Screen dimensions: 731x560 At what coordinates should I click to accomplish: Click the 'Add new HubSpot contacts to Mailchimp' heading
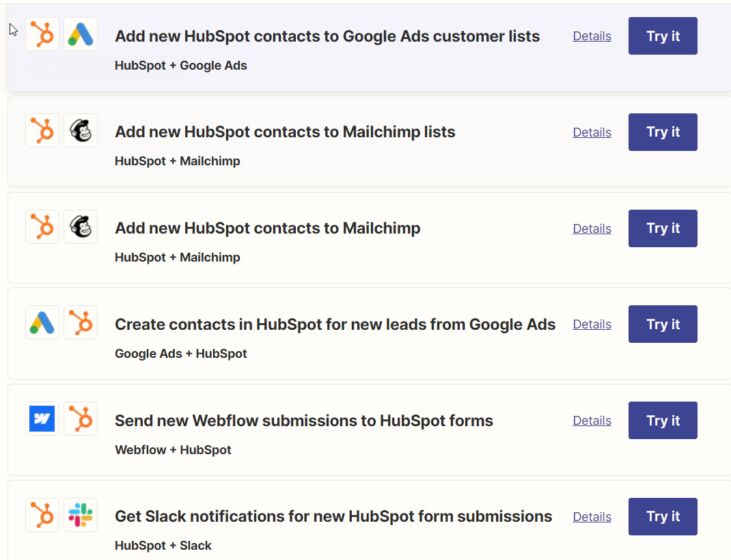267,228
